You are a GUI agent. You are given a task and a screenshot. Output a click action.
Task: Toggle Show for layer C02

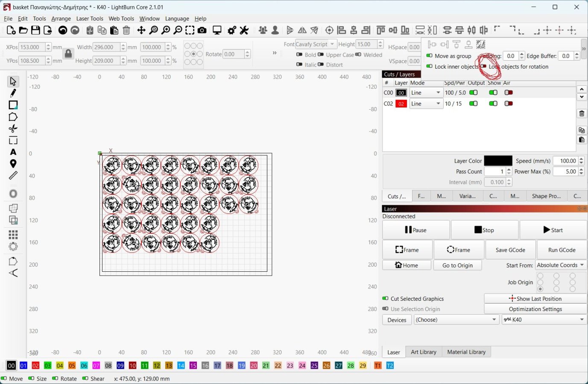(493, 104)
